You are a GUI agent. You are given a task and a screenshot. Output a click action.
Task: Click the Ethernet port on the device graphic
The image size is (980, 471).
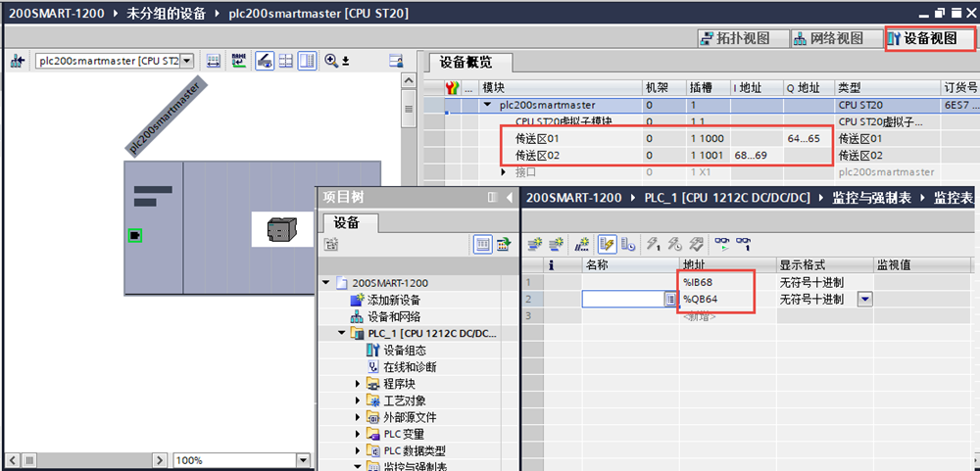(135, 235)
